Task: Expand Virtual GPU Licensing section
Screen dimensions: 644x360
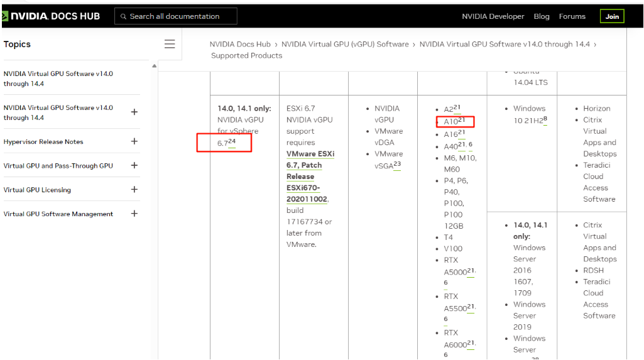Action: point(134,190)
